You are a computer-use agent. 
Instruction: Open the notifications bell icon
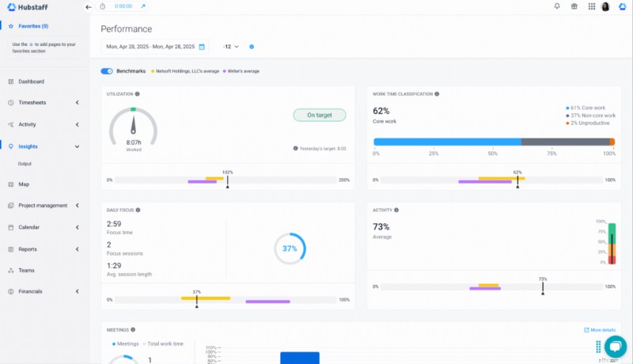tap(557, 6)
